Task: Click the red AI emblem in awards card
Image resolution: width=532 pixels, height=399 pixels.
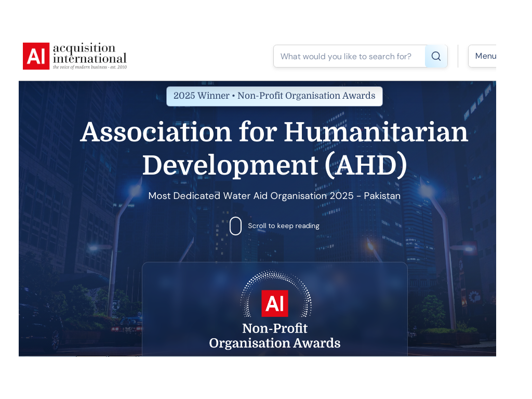Action: 274,303
